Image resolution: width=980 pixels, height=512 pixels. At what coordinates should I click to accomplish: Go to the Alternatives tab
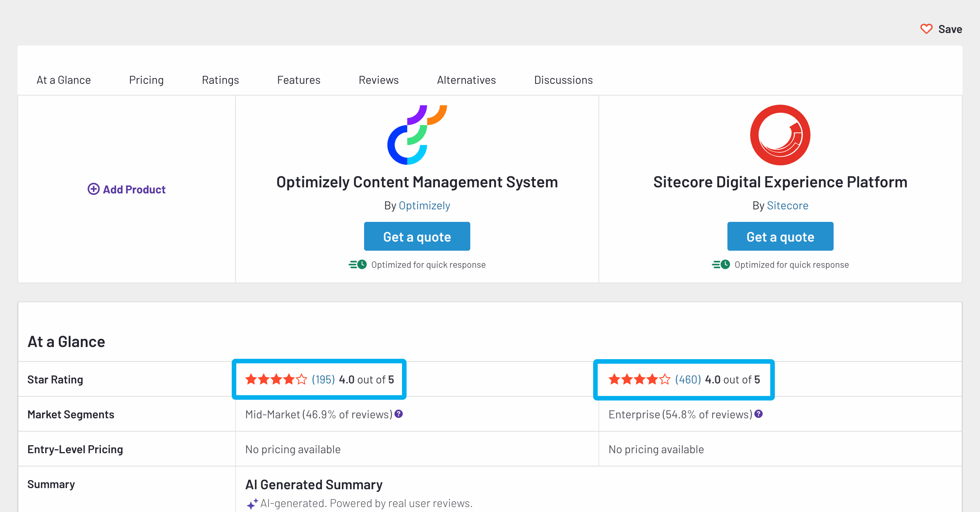click(466, 80)
